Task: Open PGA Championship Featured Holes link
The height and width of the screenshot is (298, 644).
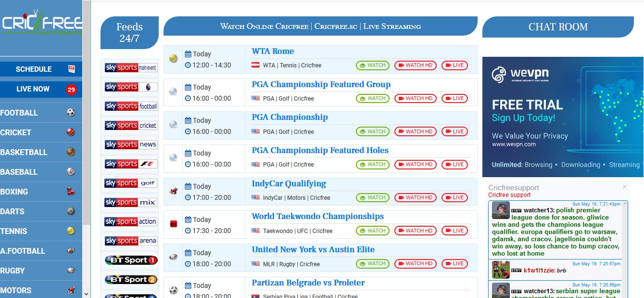Action: tap(320, 150)
